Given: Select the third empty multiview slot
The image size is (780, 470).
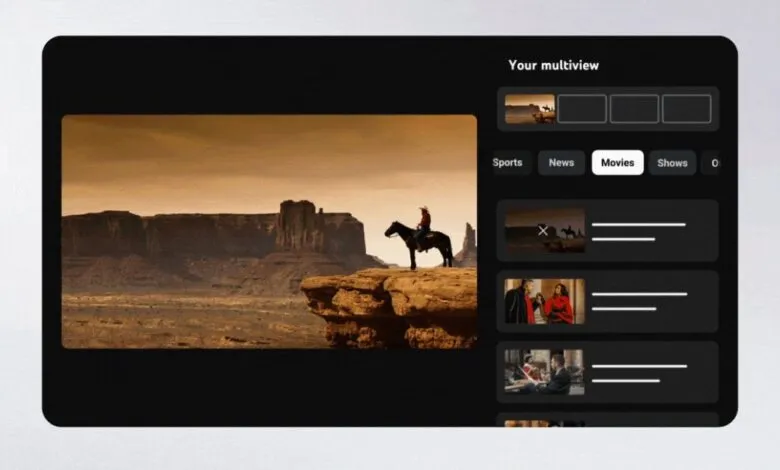Looking at the screenshot, I should coord(634,109).
